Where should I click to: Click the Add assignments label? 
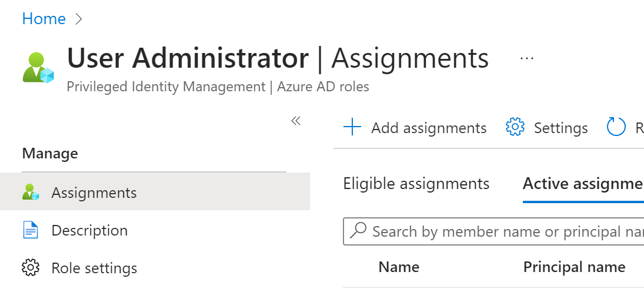coord(429,128)
